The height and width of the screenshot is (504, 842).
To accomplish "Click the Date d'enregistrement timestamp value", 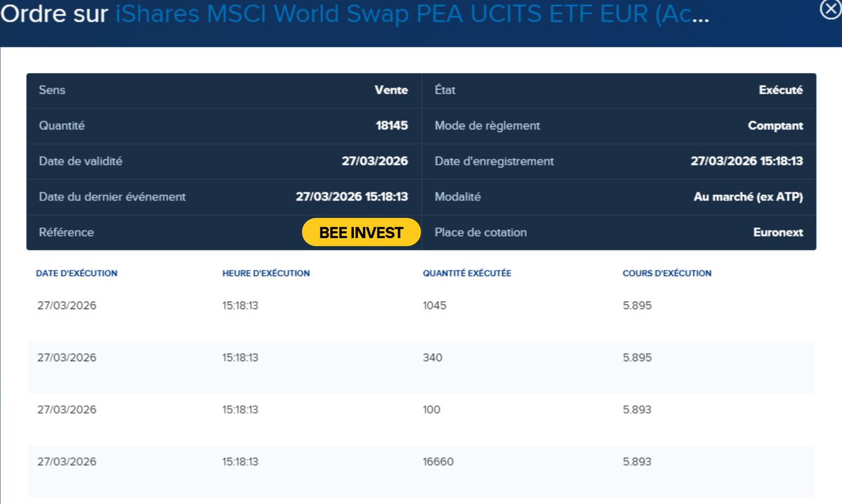I will pyautogui.click(x=746, y=161).
